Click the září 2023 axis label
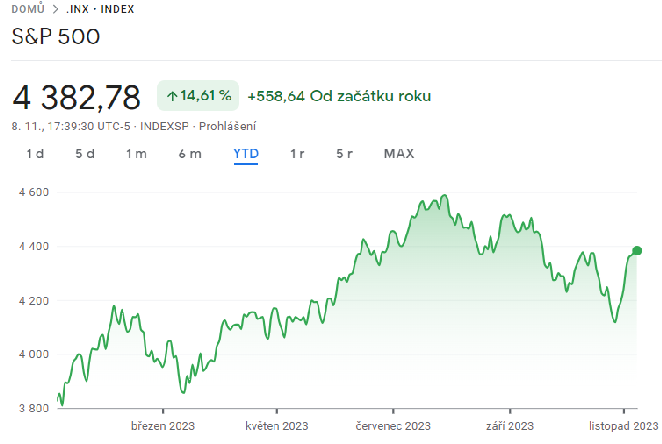This screenshot has height=444, width=662. [510, 426]
